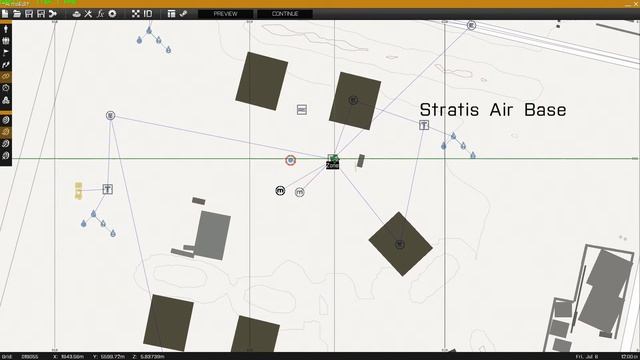
Task: Select the highlighted Synchronize mode icon
Action: point(6,76)
